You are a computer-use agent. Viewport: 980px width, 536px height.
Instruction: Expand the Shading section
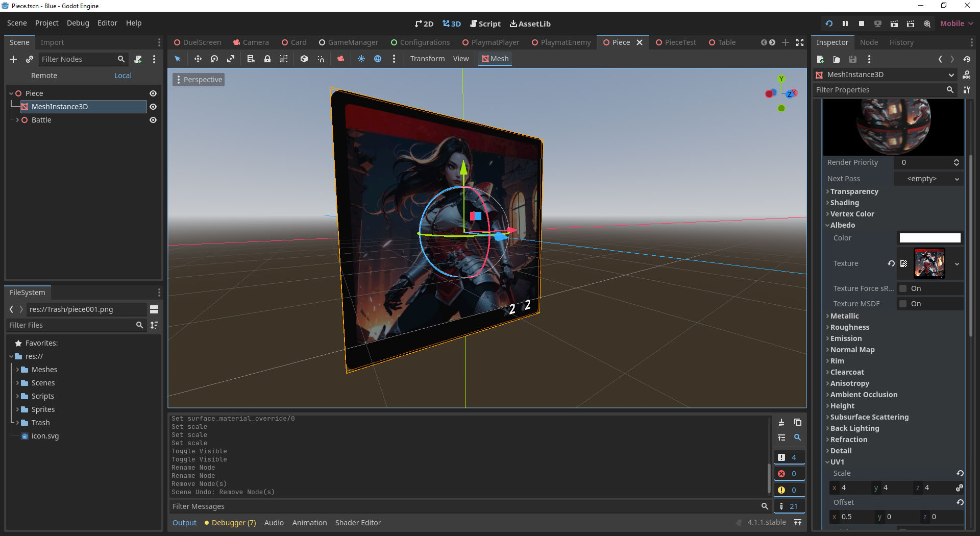point(844,203)
